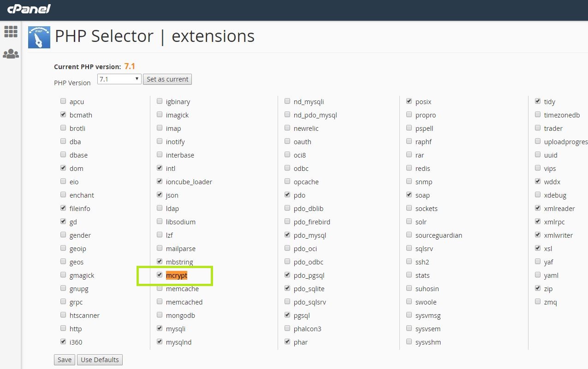
Task: Uncheck the zip extension
Action: [538, 288]
